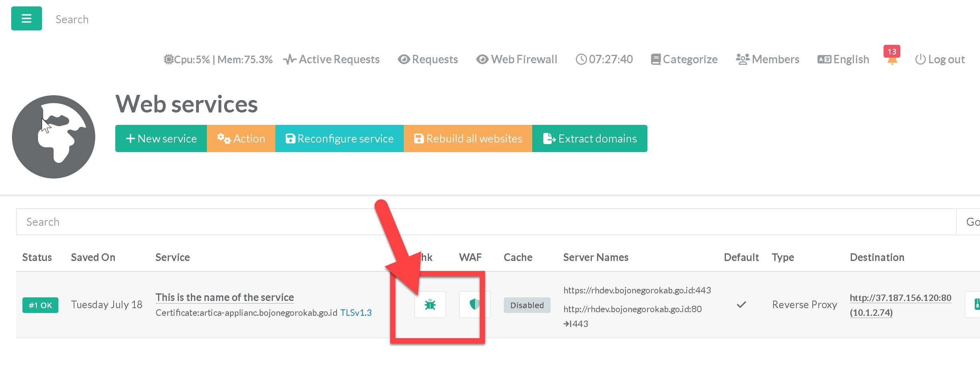Click the green icon at row's right edge
980x367 pixels.
975,305
